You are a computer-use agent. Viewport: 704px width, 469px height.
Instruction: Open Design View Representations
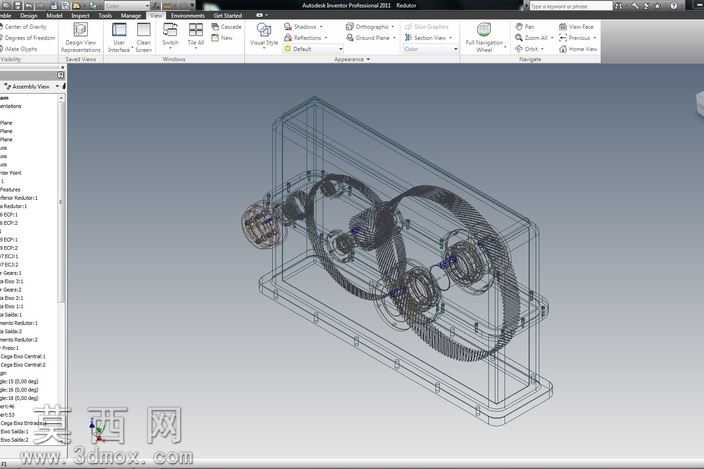point(81,38)
